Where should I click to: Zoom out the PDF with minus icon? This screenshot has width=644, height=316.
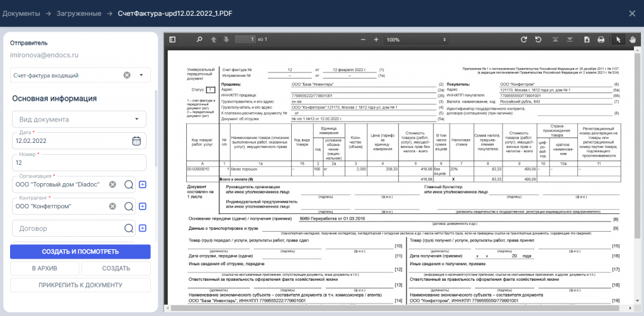(x=363, y=40)
